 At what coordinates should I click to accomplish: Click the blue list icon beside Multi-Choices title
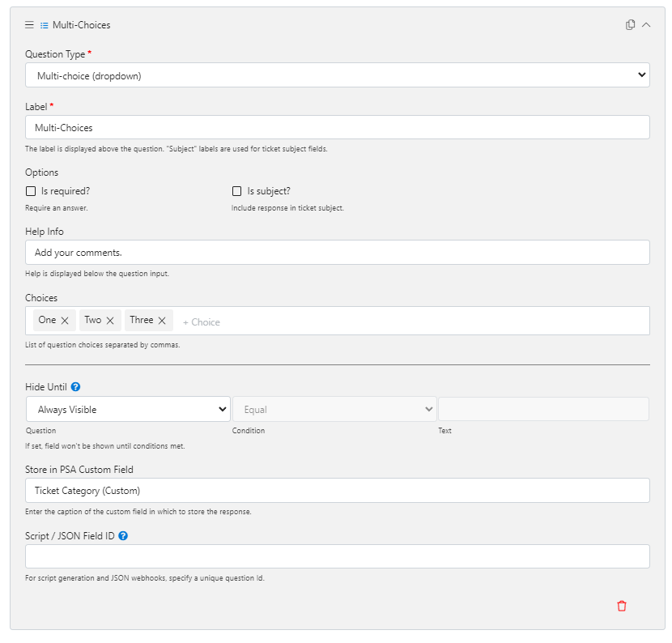coord(45,25)
